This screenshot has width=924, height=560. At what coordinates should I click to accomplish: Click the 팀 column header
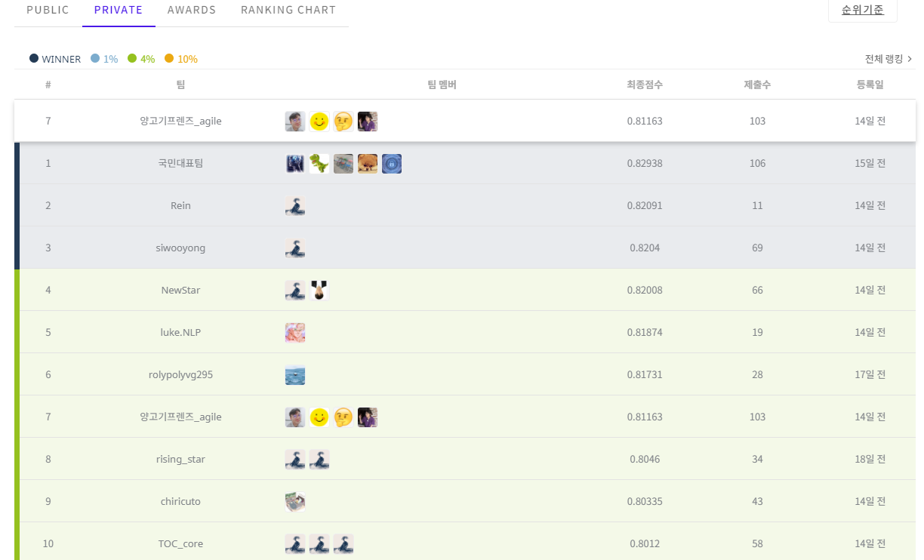click(x=180, y=85)
